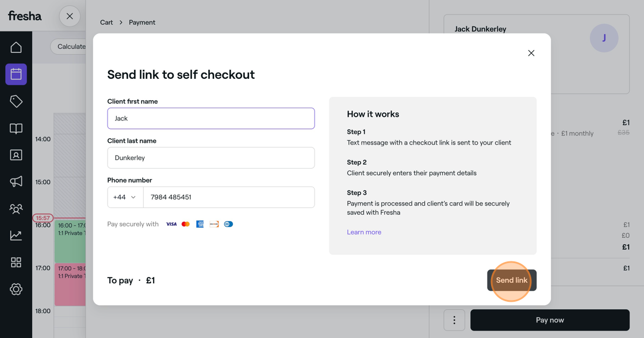The image size is (644, 338).
Task: Open the three-dot more options menu
Action: coord(454,320)
